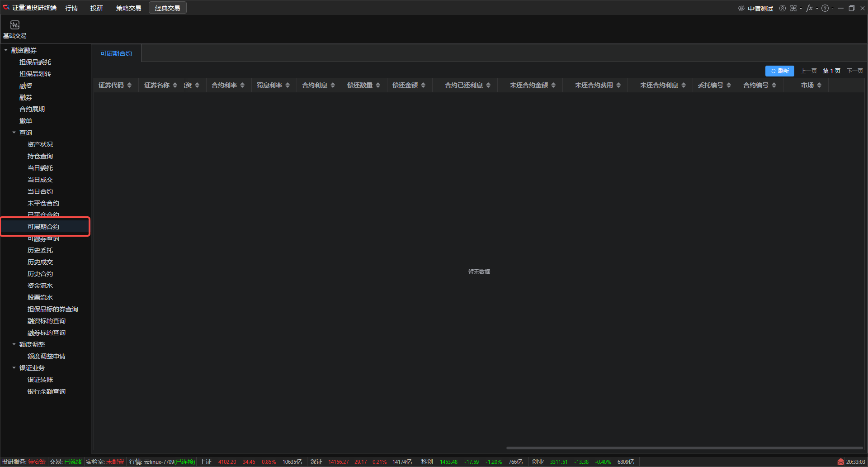The image size is (868, 467).
Task: Sort the 合约利率 column
Action: click(x=242, y=85)
